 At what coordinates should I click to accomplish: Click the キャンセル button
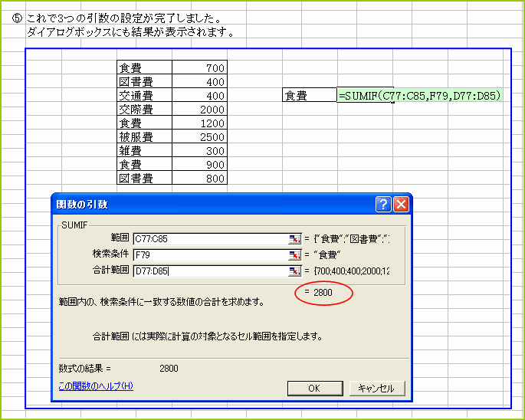click(377, 388)
